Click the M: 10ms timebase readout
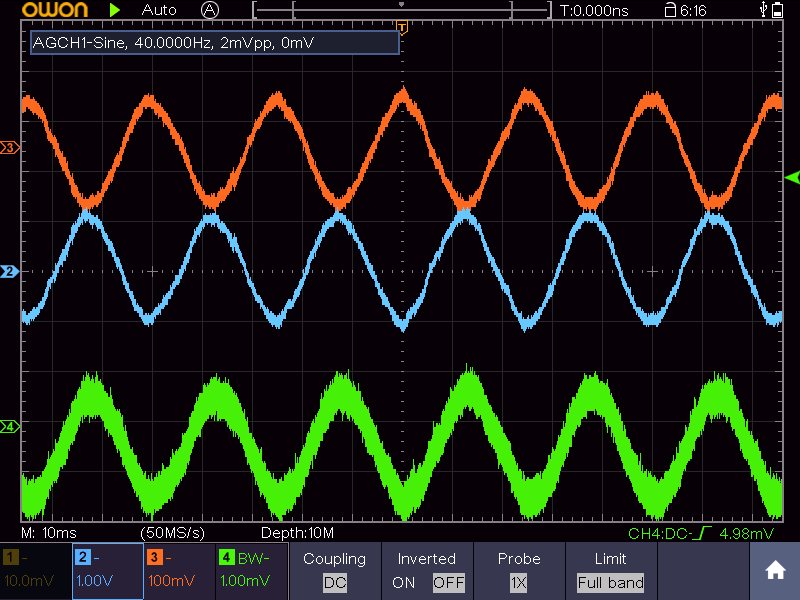This screenshot has width=800, height=600. (49, 533)
